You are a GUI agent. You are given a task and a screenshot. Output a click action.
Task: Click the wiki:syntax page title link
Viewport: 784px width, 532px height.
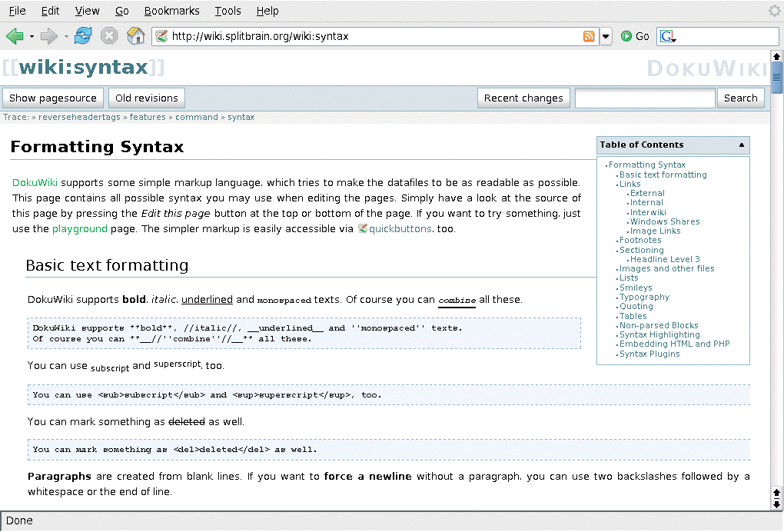tap(84, 67)
